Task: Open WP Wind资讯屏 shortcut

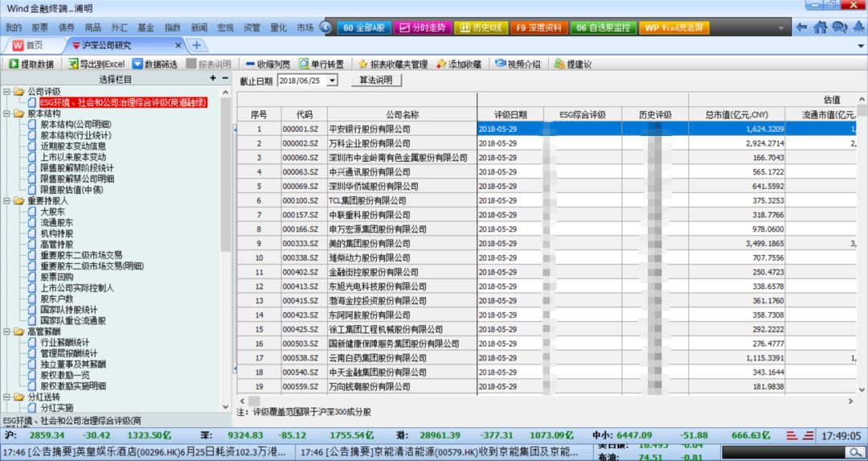Action: [674, 27]
